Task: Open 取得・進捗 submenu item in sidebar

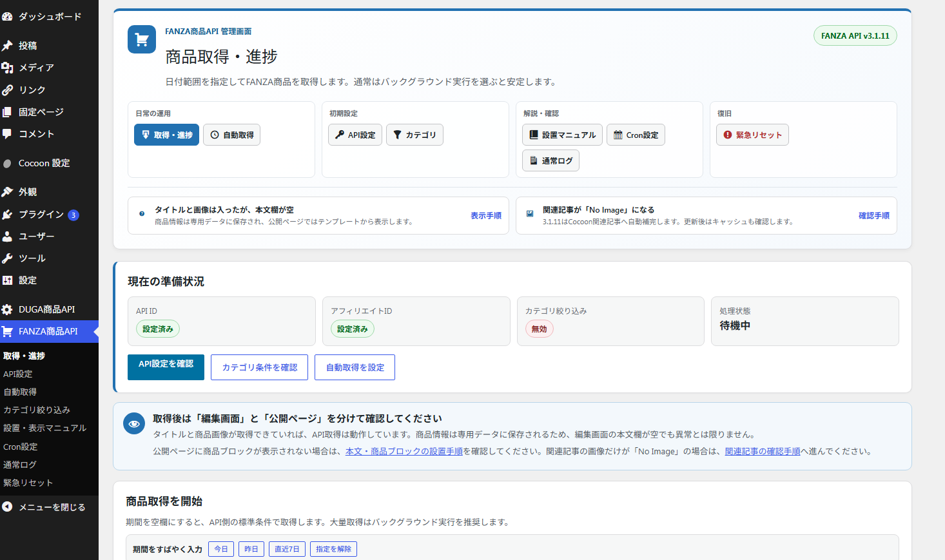Action: 24,356
